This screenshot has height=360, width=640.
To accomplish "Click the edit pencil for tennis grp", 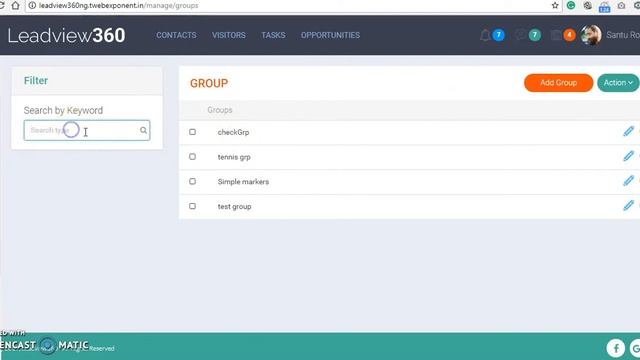I will (x=628, y=156).
